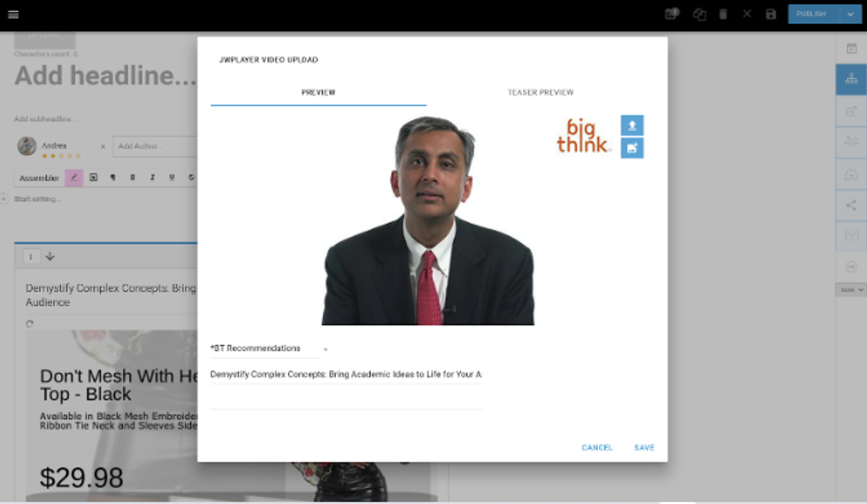Image resolution: width=867 pixels, height=504 pixels.
Task: Switch to the Teaser Preview tab
Action: point(540,93)
